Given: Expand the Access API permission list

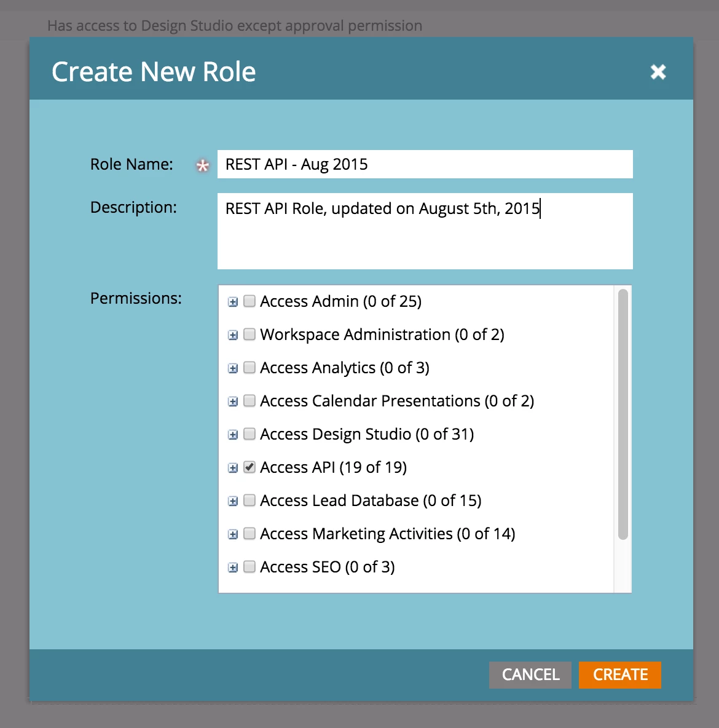Looking at the screenshot, I should [x=233, y=467].
